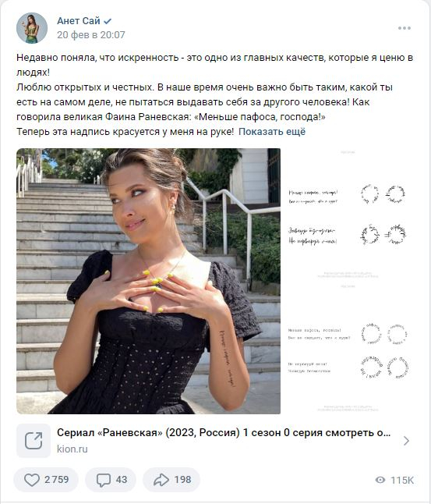Open the upper tattoo lettering sketch image
Image resolution: width=431 pixels, height=504 pixels.
(x=348, y=214)
